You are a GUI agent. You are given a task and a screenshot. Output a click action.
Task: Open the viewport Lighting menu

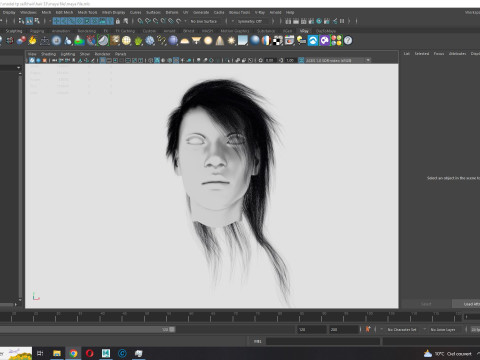coord(68,54)
